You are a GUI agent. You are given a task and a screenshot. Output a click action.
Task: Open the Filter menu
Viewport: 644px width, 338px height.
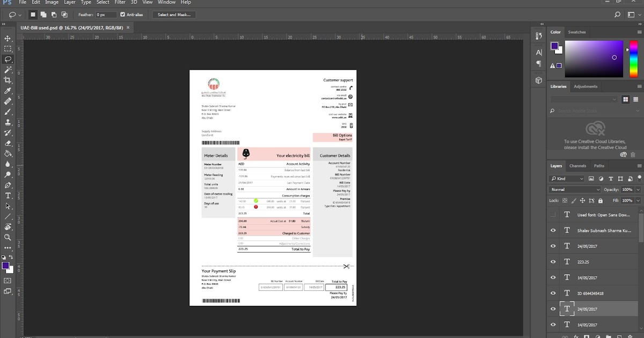[120, 2]
